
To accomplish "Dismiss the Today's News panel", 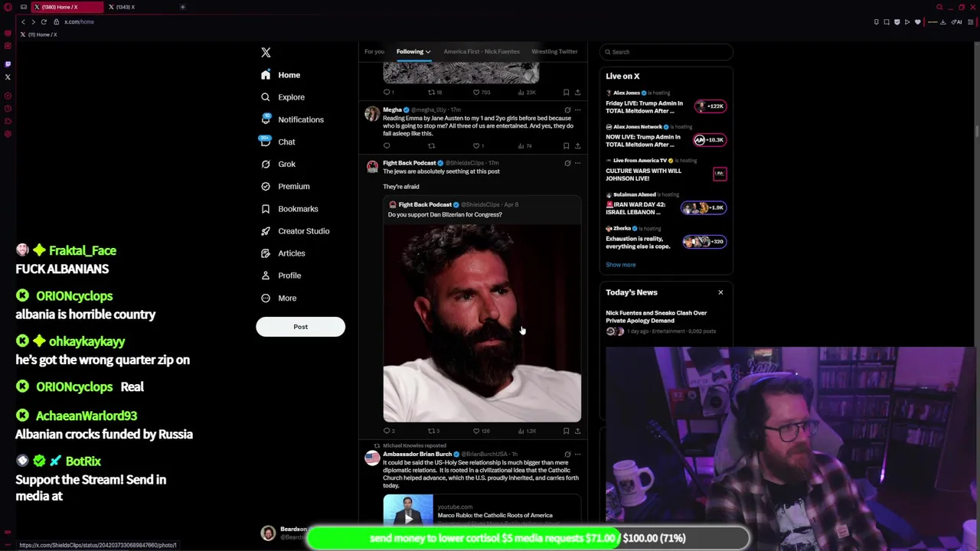I will (x=720, y=292).
